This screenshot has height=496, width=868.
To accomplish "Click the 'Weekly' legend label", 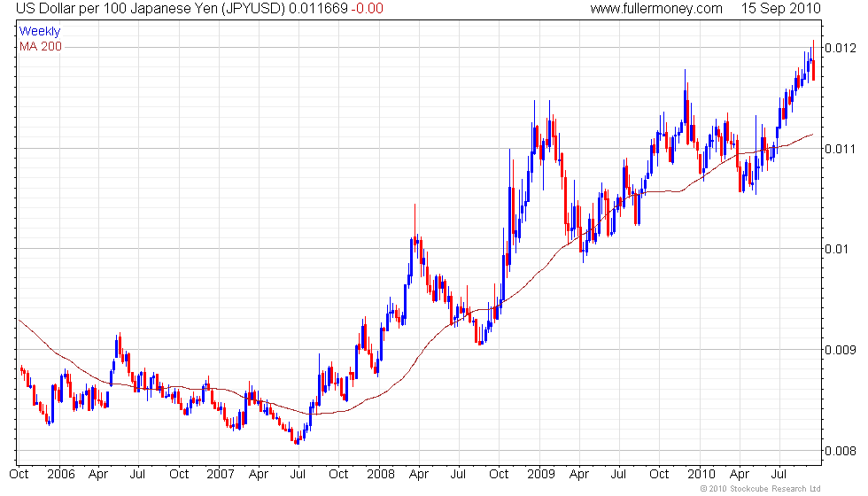I will click(40, 32).
